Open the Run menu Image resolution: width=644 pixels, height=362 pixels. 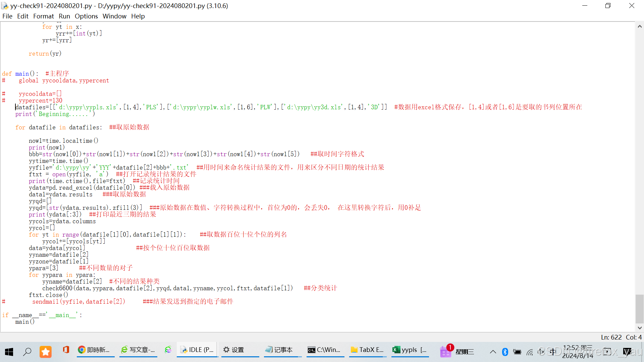click(x=64, y=16)
